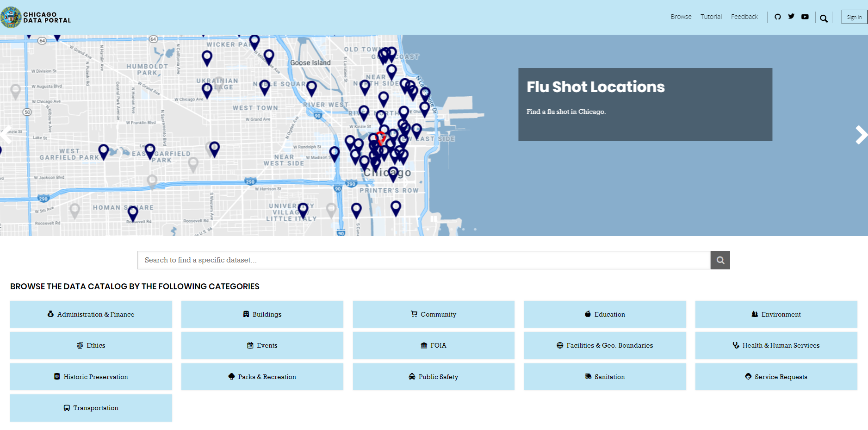Advance carousel with right arrow
This screenshot has width=868, height=430.
(860, 135)
